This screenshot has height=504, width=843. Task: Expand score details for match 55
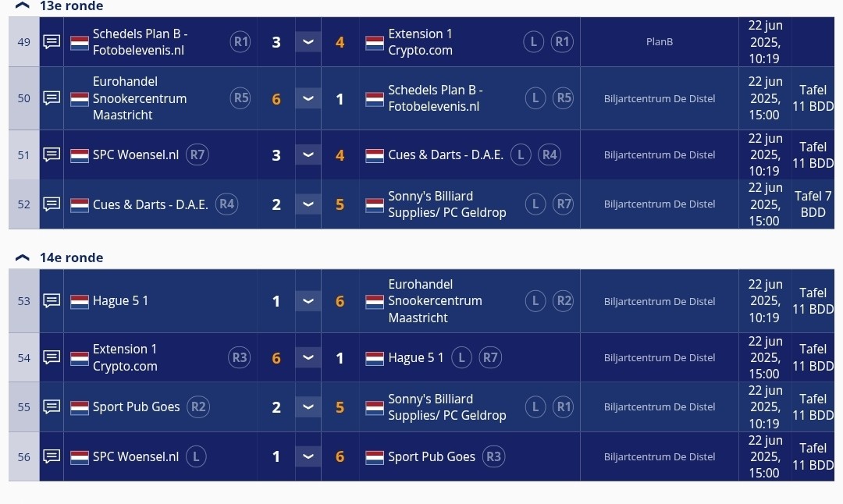tap(308, 407)
